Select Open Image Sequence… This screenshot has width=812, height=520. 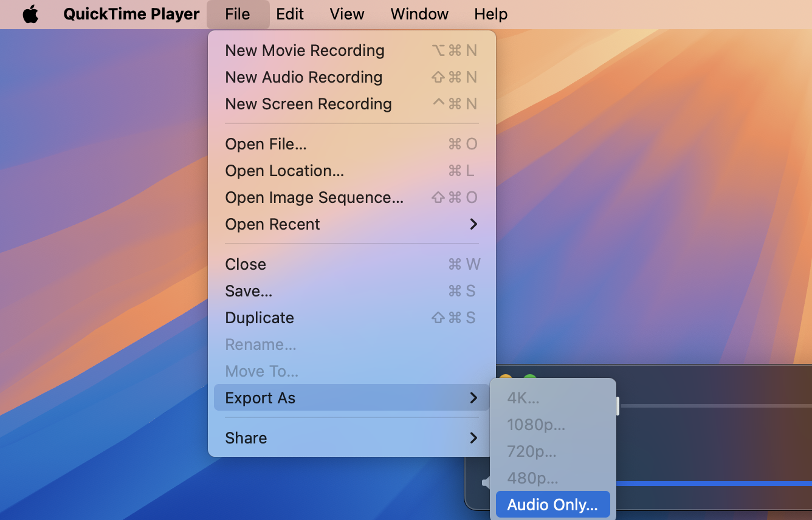(x=314, y=197)
